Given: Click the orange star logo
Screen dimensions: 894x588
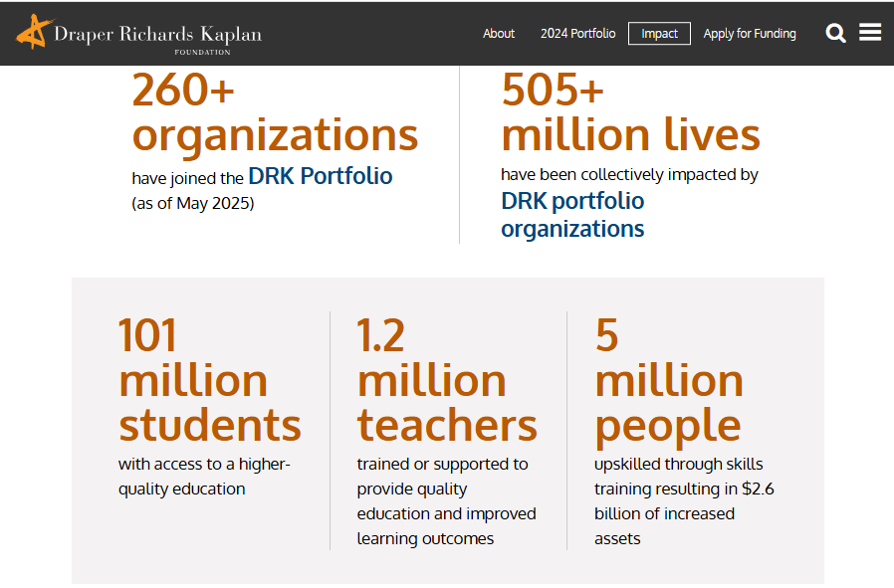Looking at the screenshot, I should pyautogui.click(x=34, y=32).
